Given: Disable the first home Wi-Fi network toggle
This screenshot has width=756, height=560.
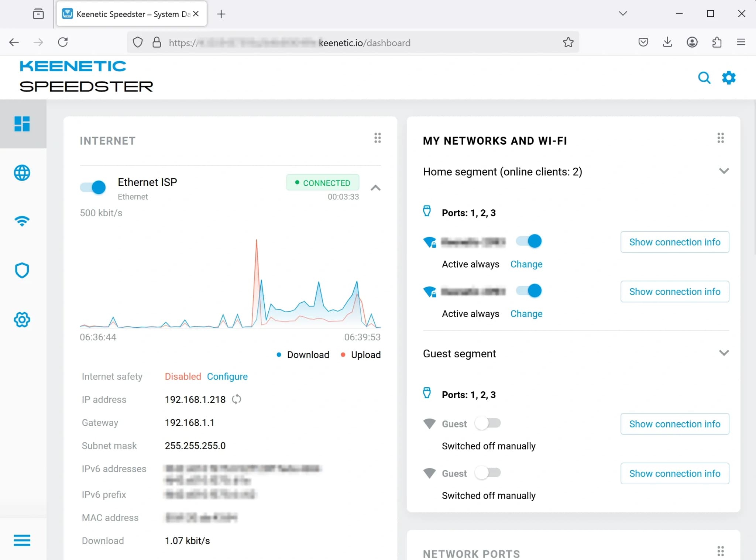Looking at the screenshot, I should click(529, 241).
